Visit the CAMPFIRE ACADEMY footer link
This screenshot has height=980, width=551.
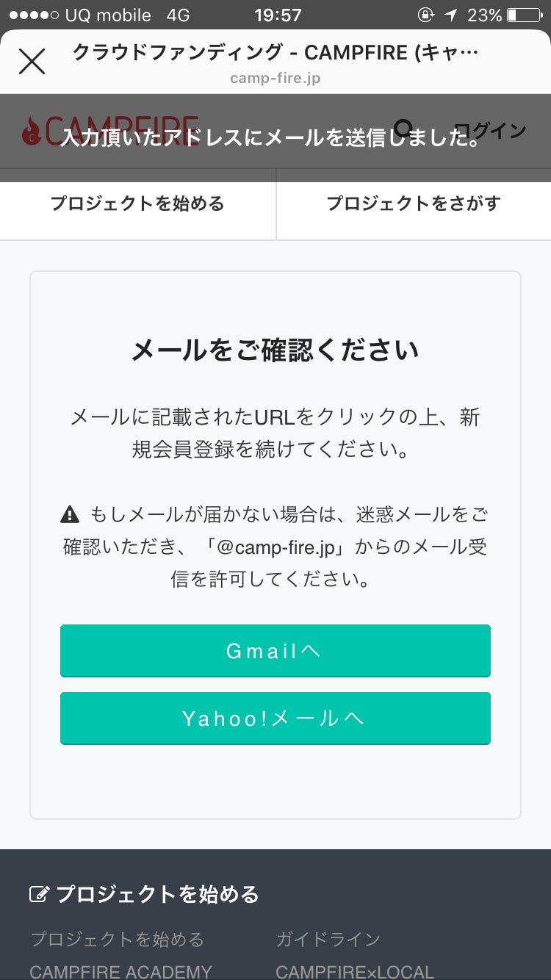coord(120,972)
